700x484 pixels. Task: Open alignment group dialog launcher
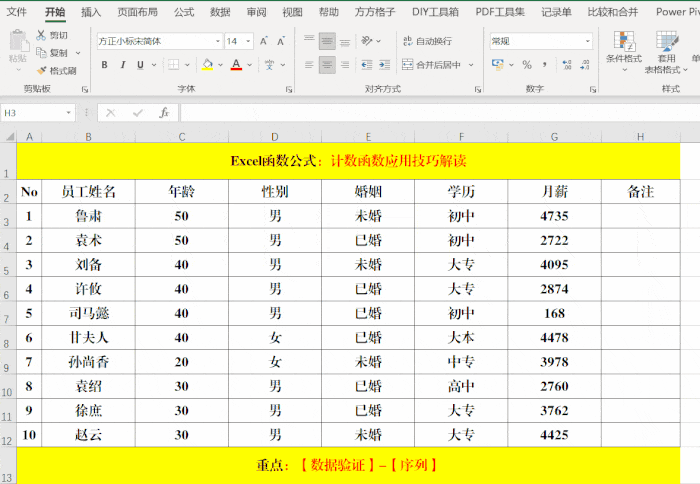coord(478,90)
